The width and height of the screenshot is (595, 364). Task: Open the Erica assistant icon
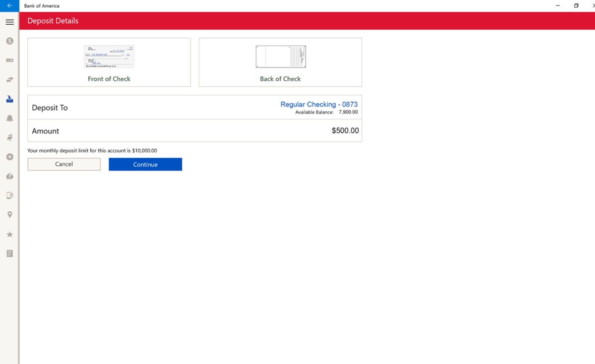click(x=9, y=137)
